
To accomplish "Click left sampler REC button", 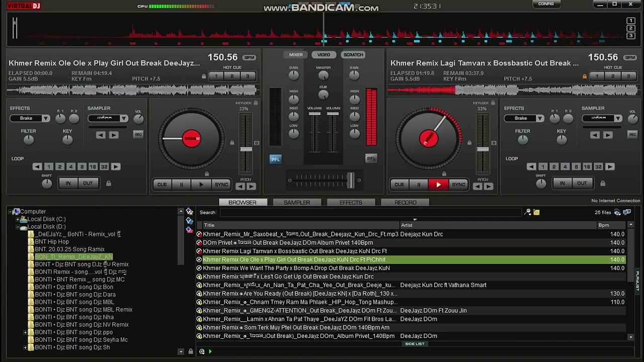I will click(x=138, y=134).
